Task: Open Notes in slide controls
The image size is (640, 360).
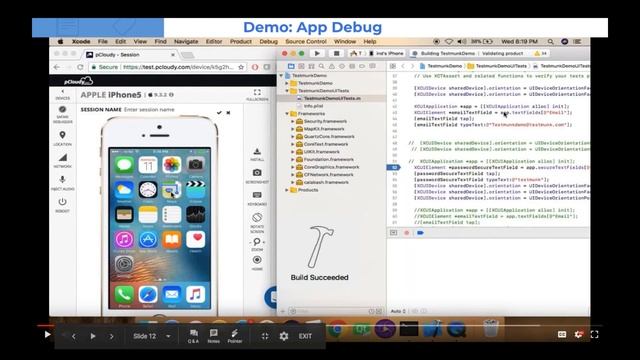Action: pyautogui.click(x=213, y=336)
